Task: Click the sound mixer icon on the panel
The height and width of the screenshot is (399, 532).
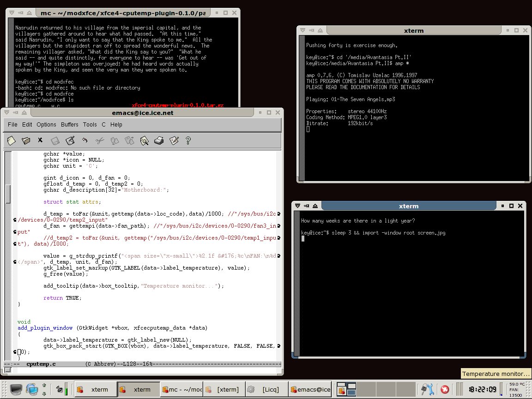Action: 59,389
